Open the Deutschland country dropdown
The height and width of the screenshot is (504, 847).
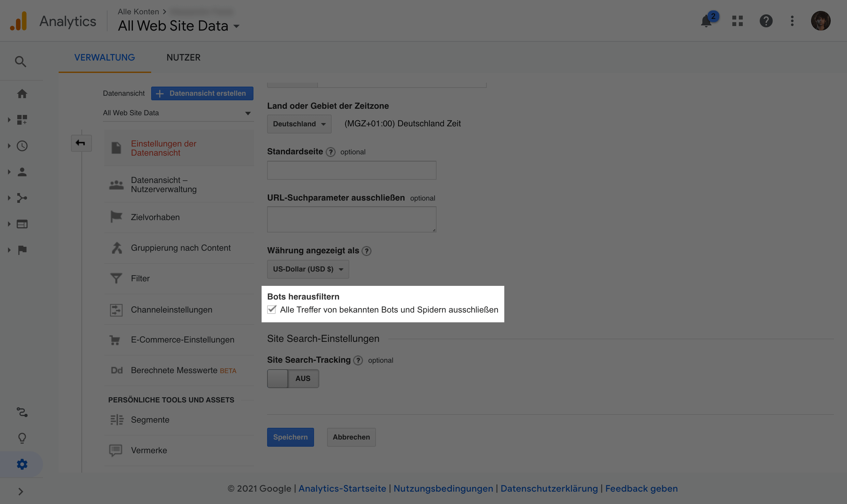pos(299,124)
